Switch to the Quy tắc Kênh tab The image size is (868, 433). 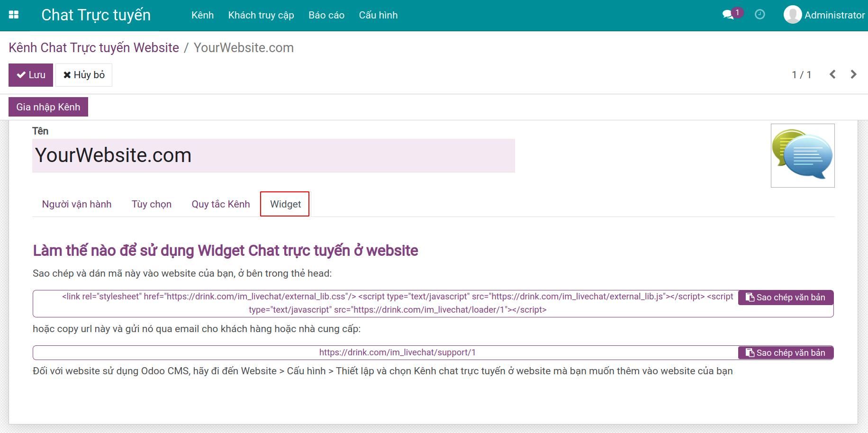(221, 204)
